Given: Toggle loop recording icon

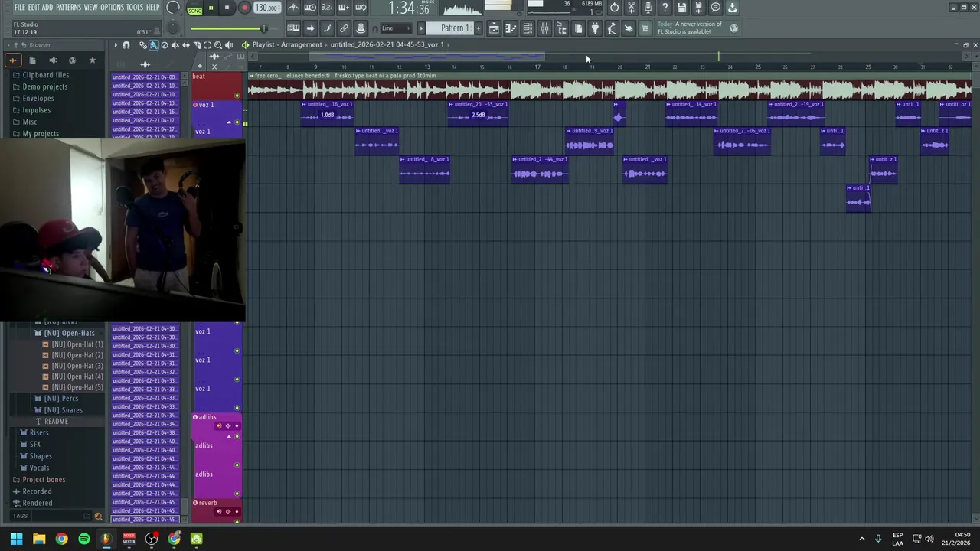Looking at the screenshot, I should tap(361, 8).
